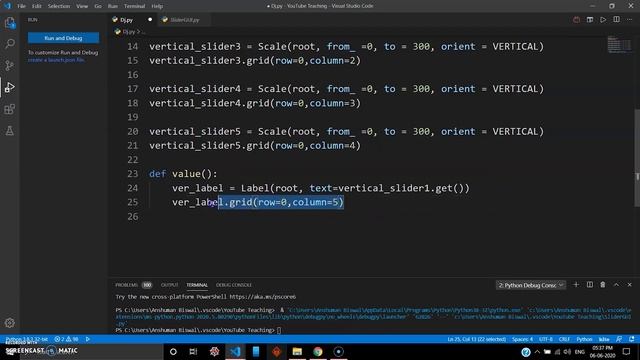
Task: Click the 'def value():' code line
Action: (183, 174)
